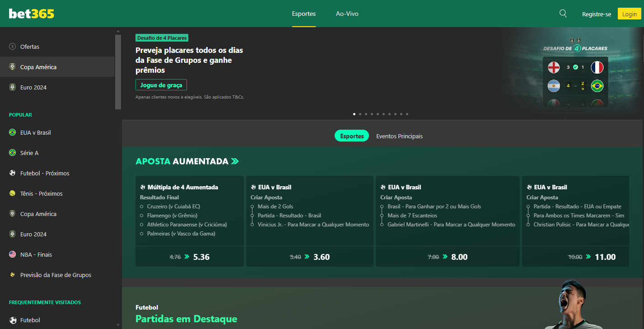Click tennis ball icon beside Tênis - Próximos
Image resolution: width=644 pixels, height=329 pixels.
pyautogui.click(x=12, y=193)
